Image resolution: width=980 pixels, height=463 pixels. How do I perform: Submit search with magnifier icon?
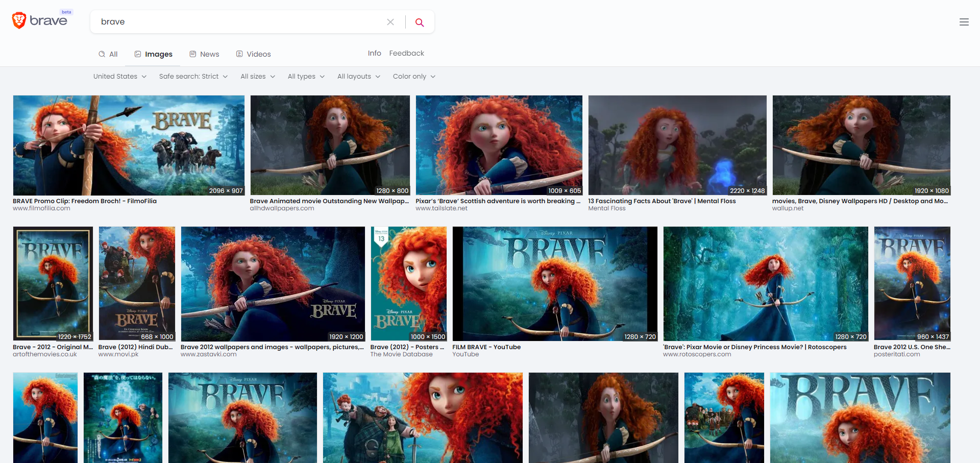click(x=420, y=22)
